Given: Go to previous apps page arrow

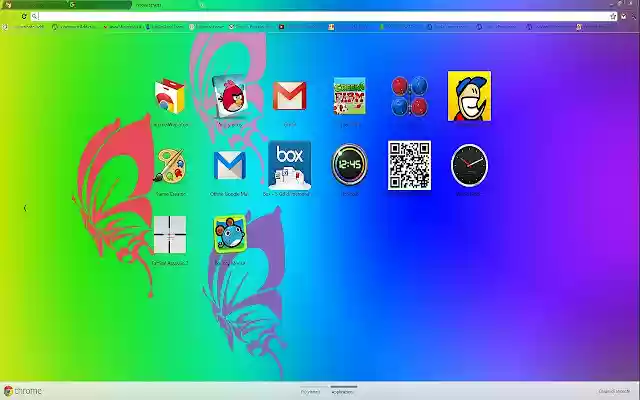Looking at the screenshot, I should pyautogui.click(x=25, y=209).
